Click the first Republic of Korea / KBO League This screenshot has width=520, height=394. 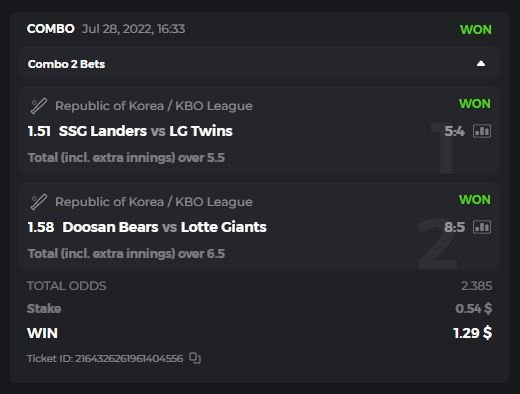tap(154, 106)
